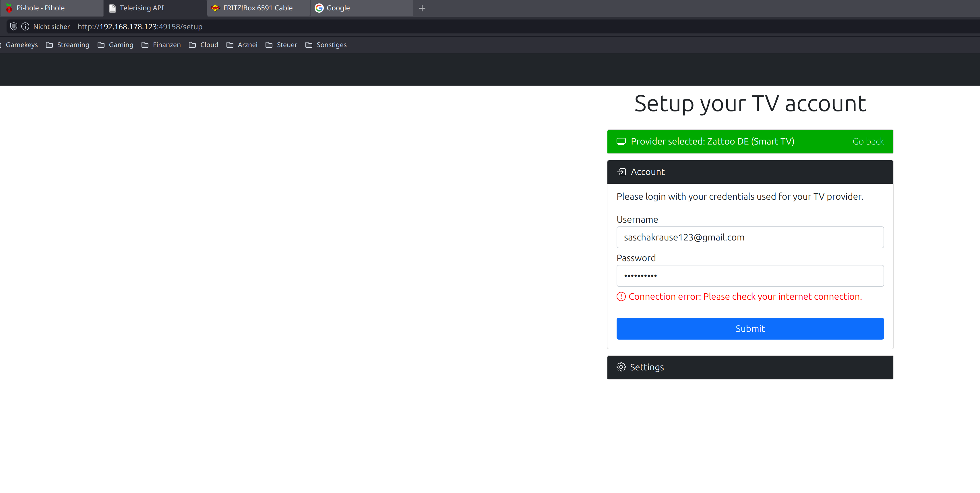The image size is (980, 493).
Task: Open a new browser tab with plus icon
Action: pos(422,8)
